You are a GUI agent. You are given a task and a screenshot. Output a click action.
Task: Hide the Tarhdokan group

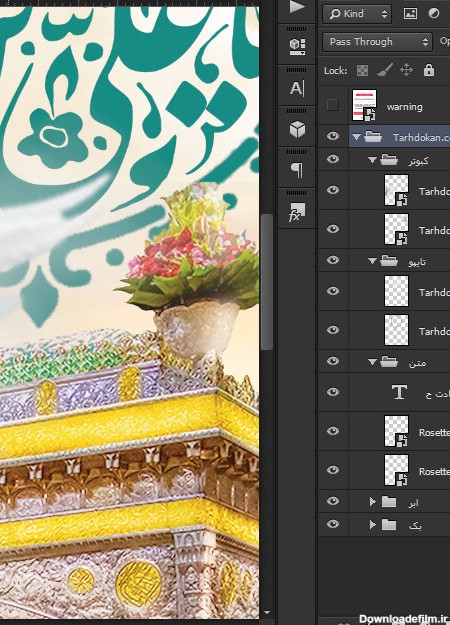click(333, 136)
